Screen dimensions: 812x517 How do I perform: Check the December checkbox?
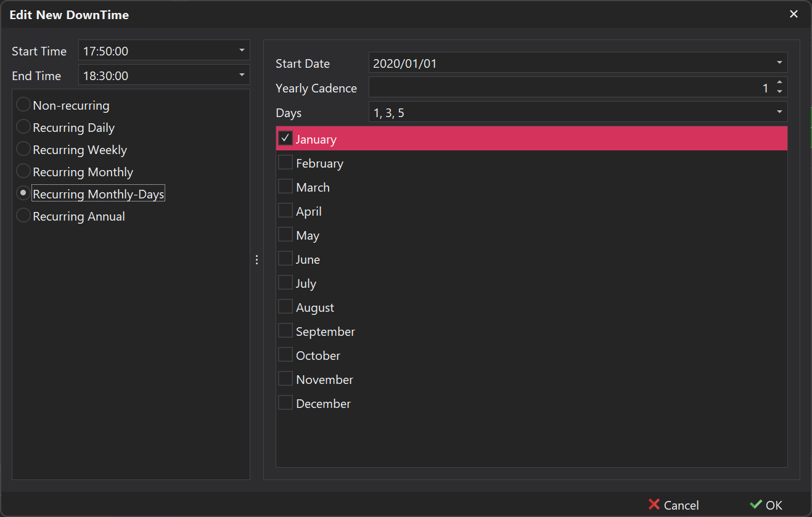(285, 402)
